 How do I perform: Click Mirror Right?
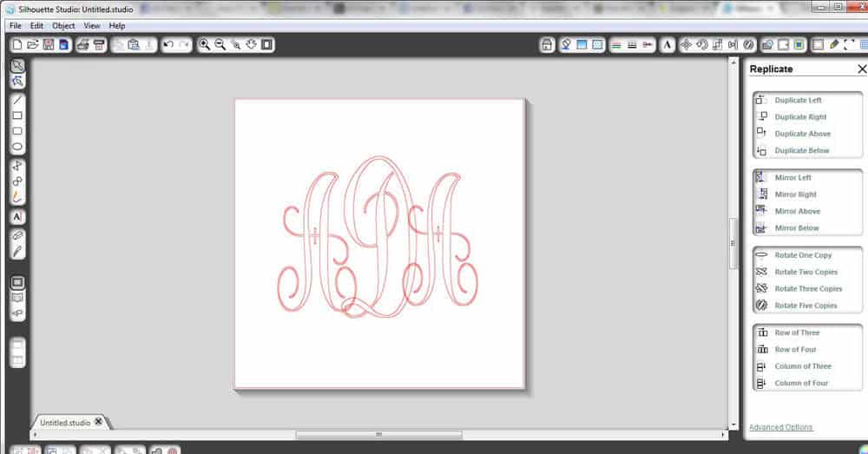pos(795,194)
